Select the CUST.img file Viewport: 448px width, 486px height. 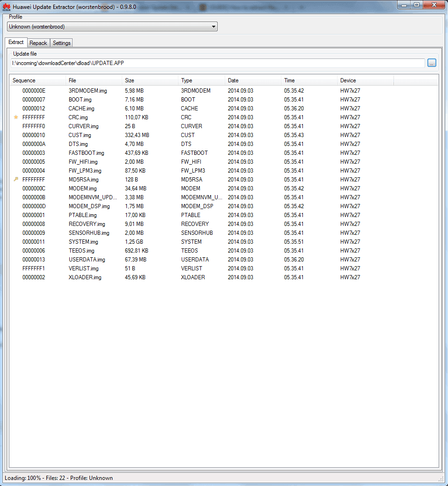click(80, 135)
